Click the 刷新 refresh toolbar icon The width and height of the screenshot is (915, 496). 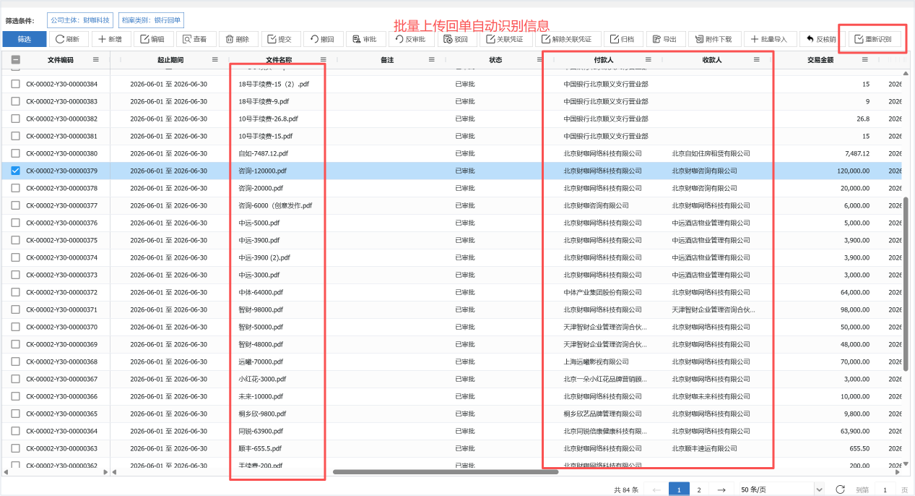tap(60, 39)
